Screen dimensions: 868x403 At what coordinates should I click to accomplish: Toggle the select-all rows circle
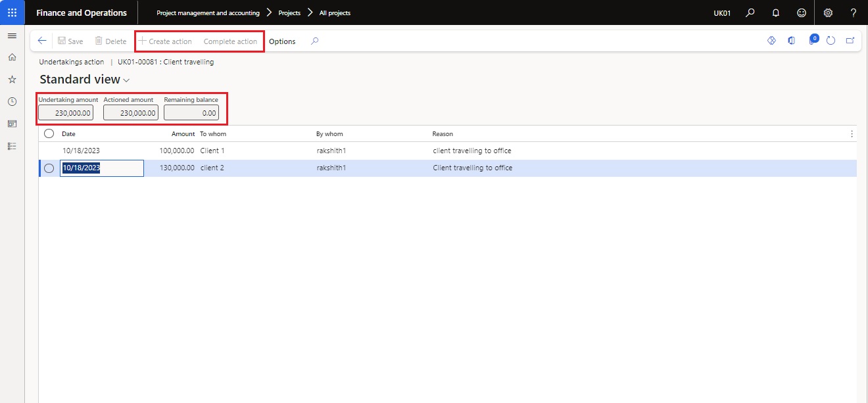(x=49, y=133)
